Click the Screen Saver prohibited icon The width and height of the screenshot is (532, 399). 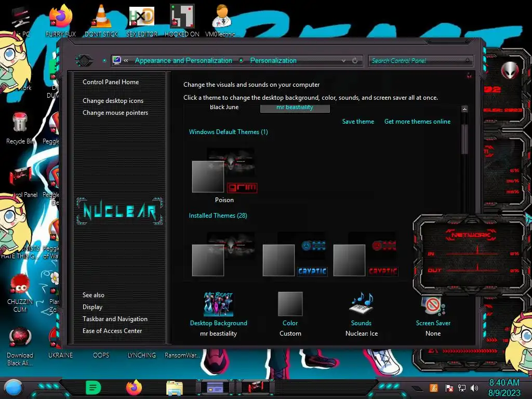click(x=433, y=304)
